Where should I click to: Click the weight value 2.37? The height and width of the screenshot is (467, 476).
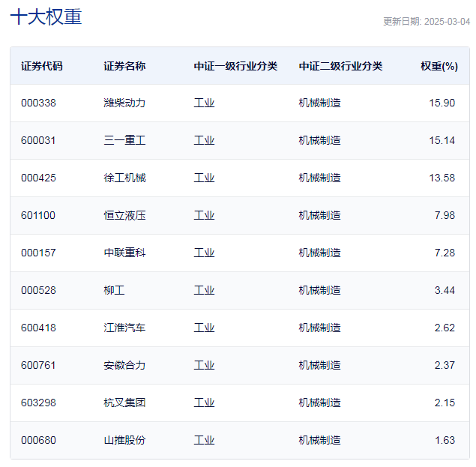click(445, 365)
